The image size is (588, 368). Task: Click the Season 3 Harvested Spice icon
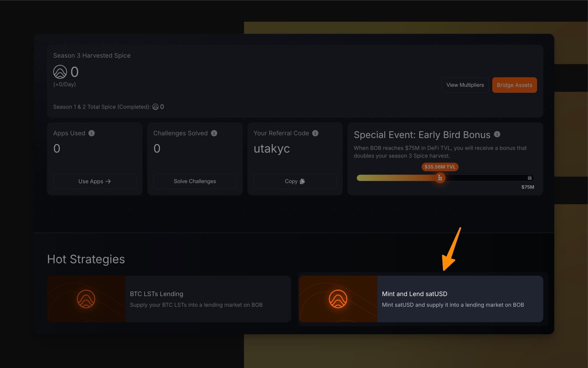click(x=60, y=72)
